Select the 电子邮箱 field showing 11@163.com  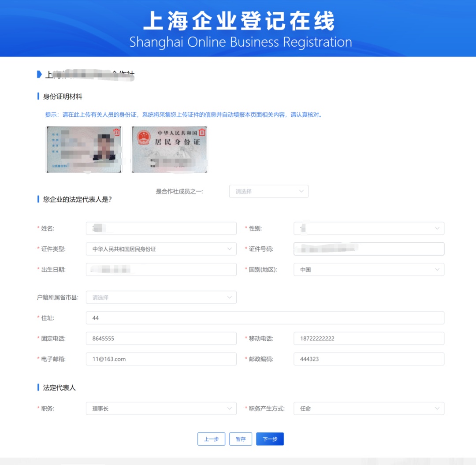(x=161, y=359)
